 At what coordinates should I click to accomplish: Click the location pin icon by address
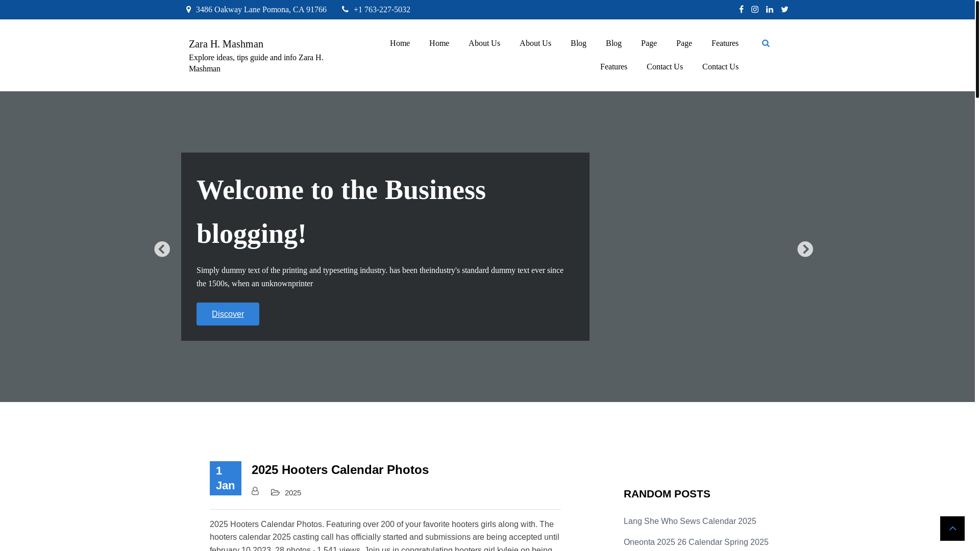point(188,9)
